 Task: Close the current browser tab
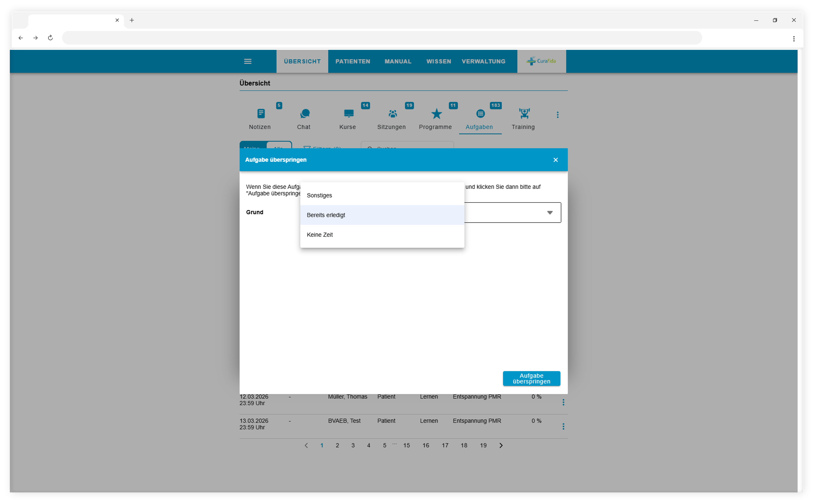117,20
